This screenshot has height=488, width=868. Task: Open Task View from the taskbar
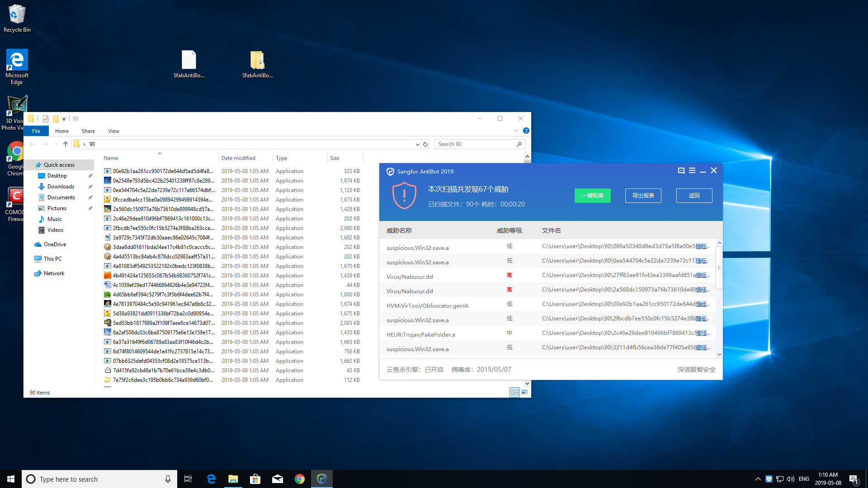[x=188, y=479]
